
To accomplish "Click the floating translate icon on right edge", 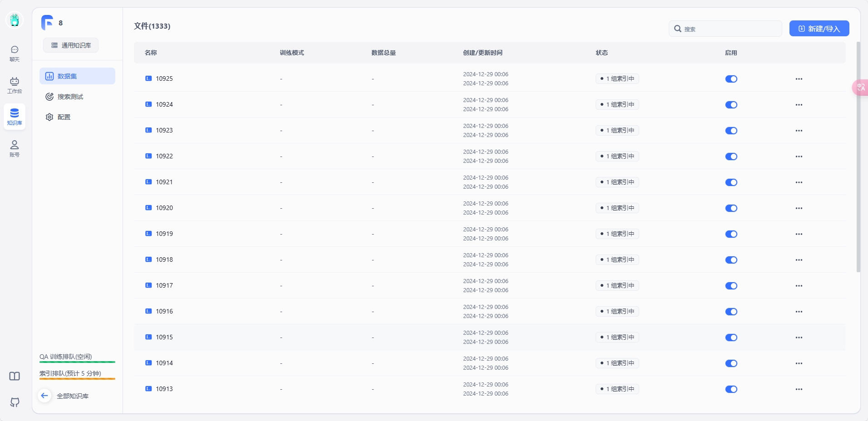I will (860, 87).
